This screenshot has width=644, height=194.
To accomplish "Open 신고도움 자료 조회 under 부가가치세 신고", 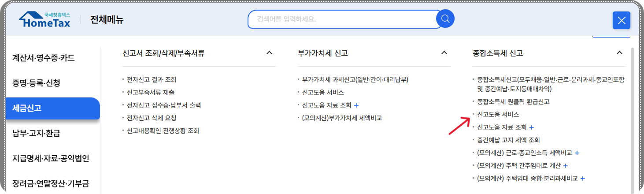I will pyautogui.click(x=326, y=105).
